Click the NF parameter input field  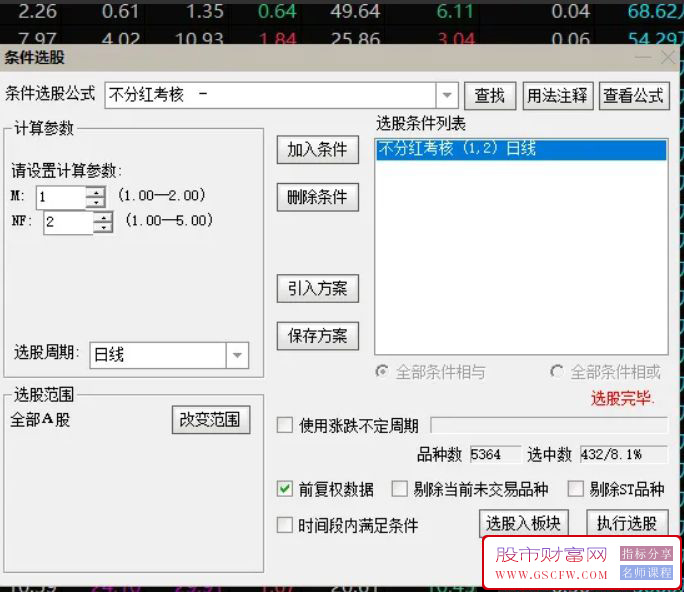pos(68,222)
